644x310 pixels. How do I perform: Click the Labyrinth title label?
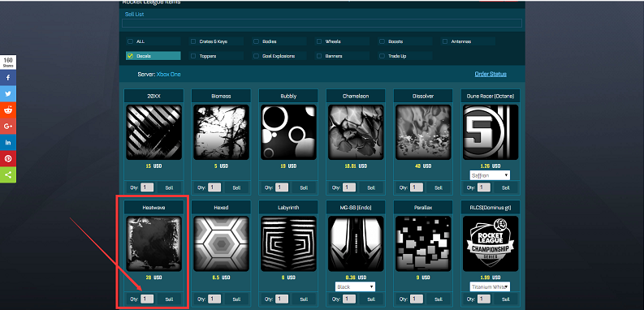pos(288,208)
